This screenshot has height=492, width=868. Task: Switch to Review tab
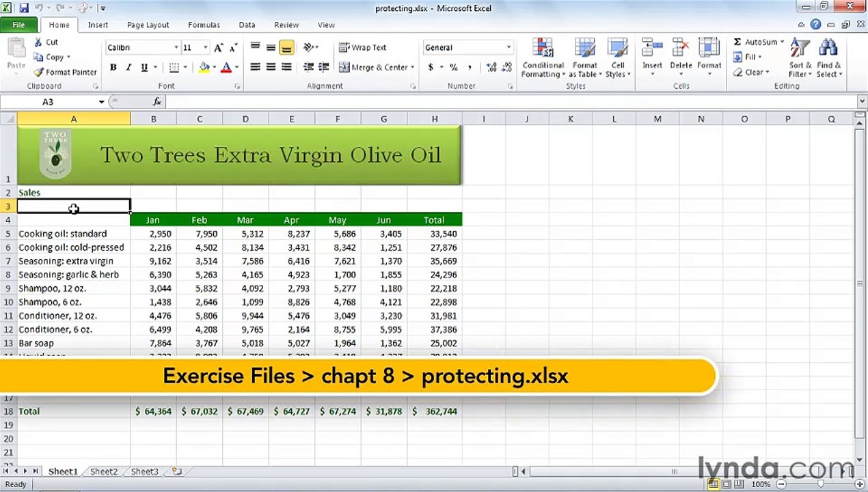(286, 25)
